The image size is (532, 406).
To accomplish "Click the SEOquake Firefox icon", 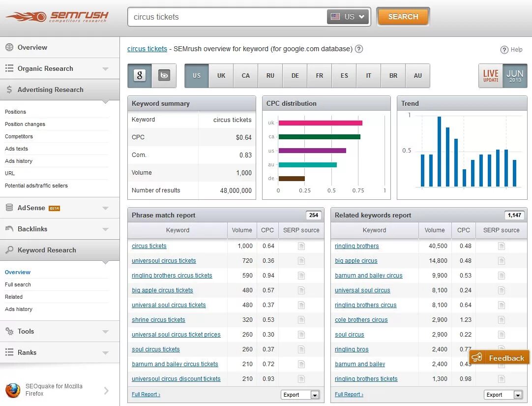I will tap(13, 390).
